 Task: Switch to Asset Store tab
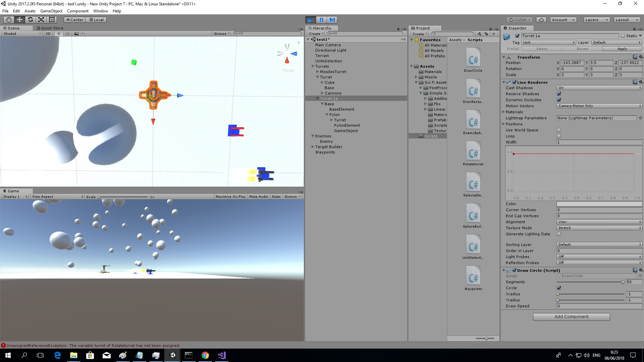point(50,28)
